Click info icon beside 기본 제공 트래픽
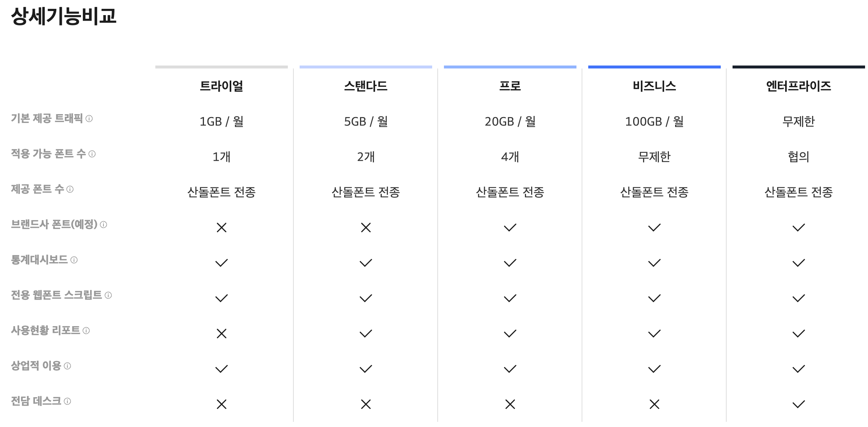 point(89,119)
